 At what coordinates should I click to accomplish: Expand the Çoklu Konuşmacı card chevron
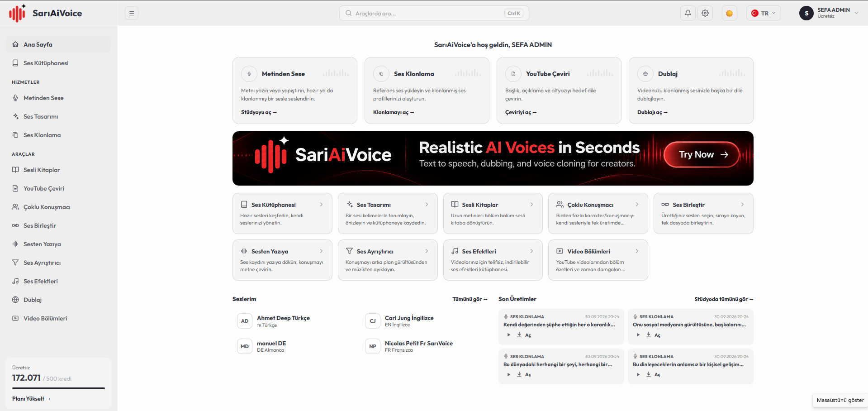[637, 205]
